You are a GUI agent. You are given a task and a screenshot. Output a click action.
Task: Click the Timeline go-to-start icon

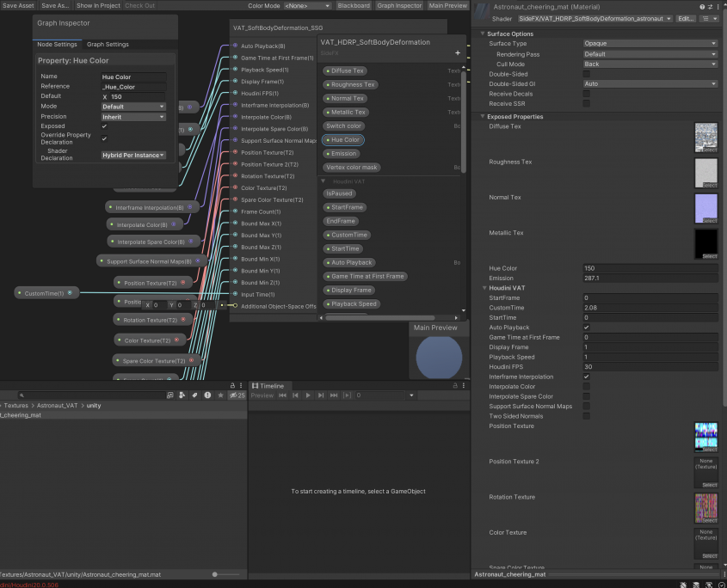click(x=282, y=395)
